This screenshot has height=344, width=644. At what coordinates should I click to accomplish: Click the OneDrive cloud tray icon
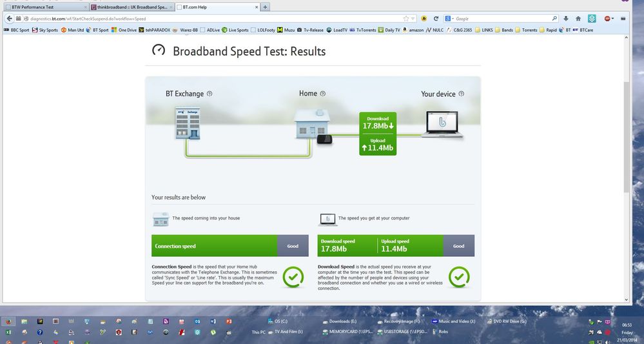[x=599, y=332]
